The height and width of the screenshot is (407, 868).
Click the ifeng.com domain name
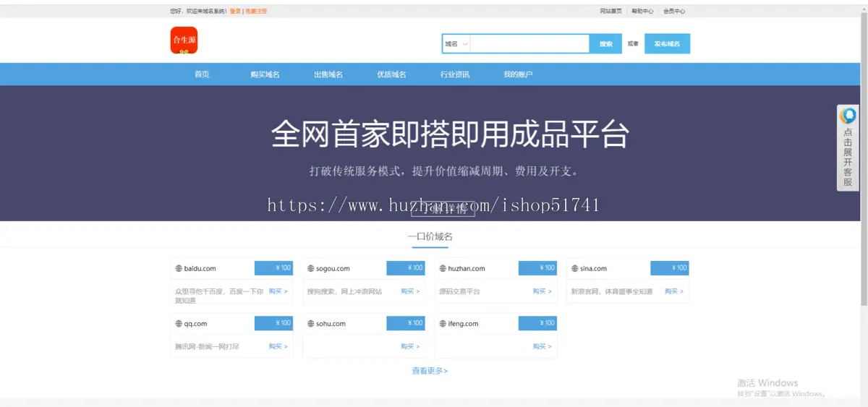tap(463, 324)
